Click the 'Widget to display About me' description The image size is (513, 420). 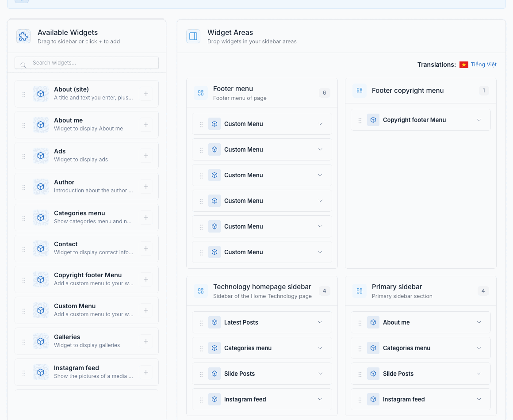point(88,129)
